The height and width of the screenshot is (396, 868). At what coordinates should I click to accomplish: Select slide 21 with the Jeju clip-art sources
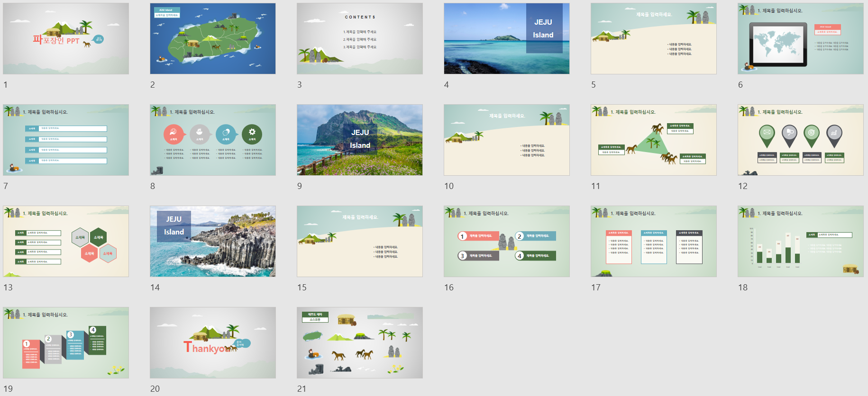click(x=360, y=342)
